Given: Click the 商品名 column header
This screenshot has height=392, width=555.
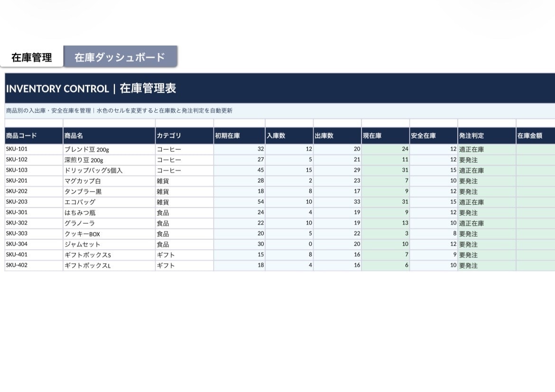Looking at the screenshot, I should [109, 136].
